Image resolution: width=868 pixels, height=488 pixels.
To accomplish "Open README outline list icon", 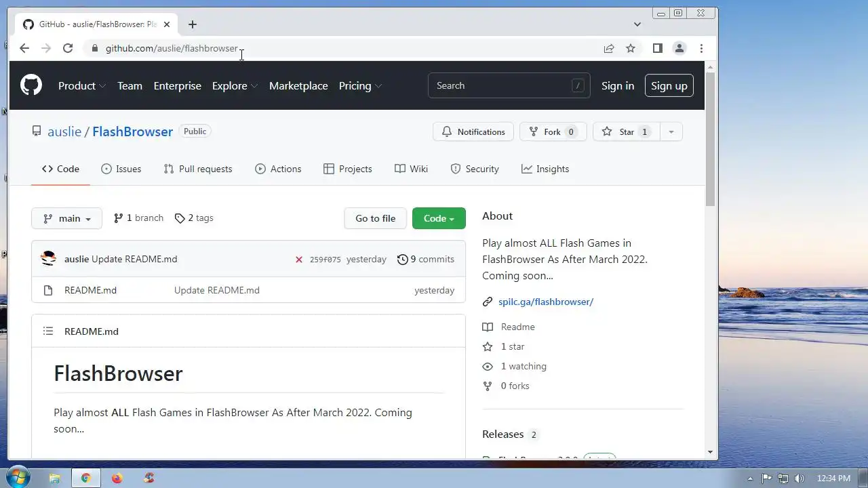I will (47, 331).
